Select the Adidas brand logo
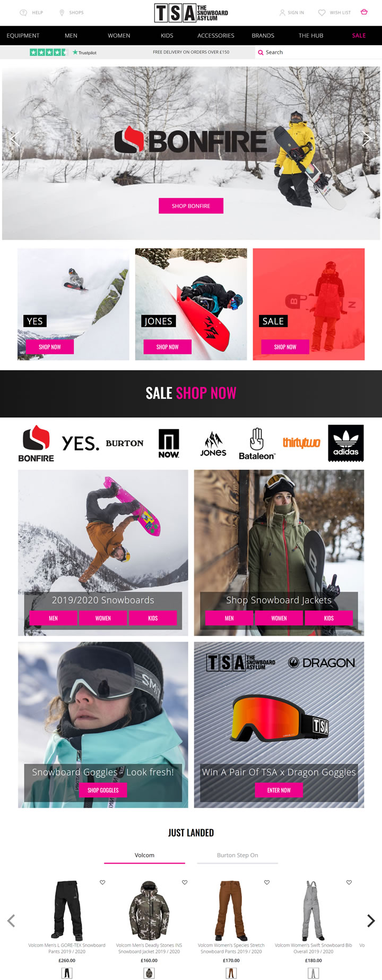The width and height of the screenshot is (382, 980). pyautogui.click(x=346, y=443)
